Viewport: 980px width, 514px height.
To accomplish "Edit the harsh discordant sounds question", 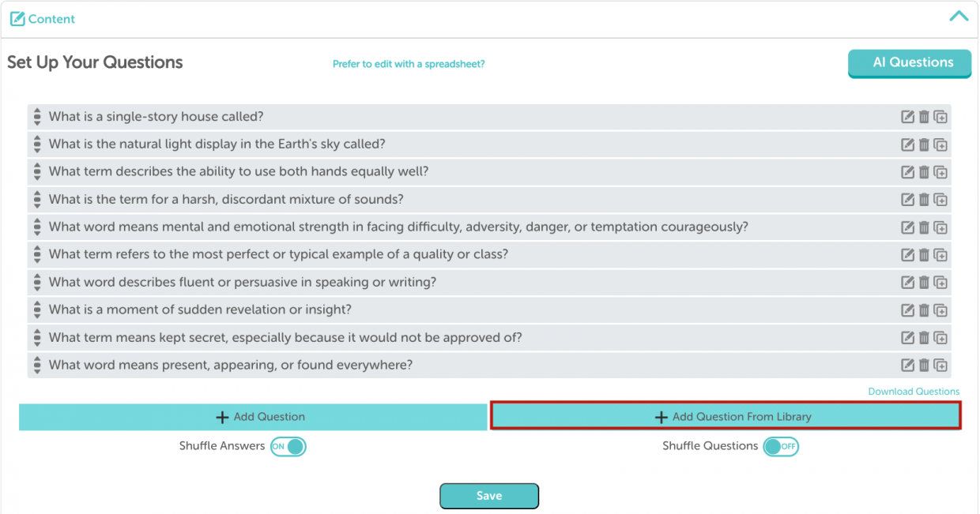I will (x=908, y=200).
